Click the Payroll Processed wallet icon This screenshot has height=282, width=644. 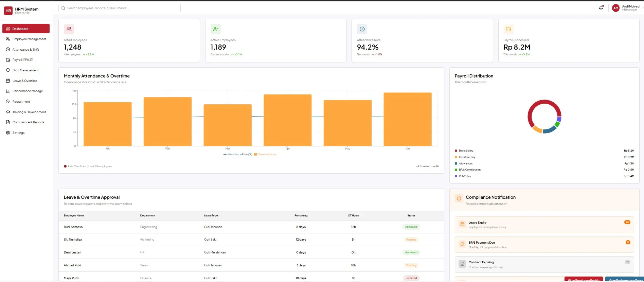508,29
